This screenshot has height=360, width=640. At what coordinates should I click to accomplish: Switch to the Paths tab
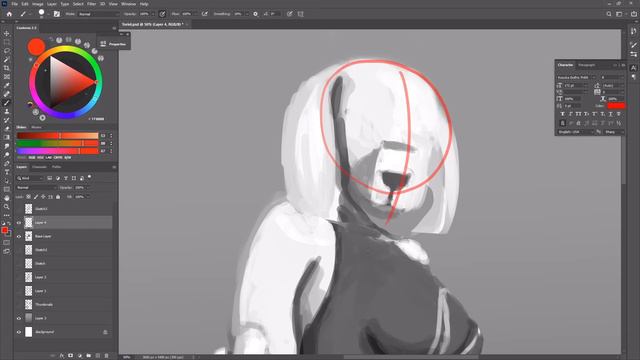[x=56, y=167]
